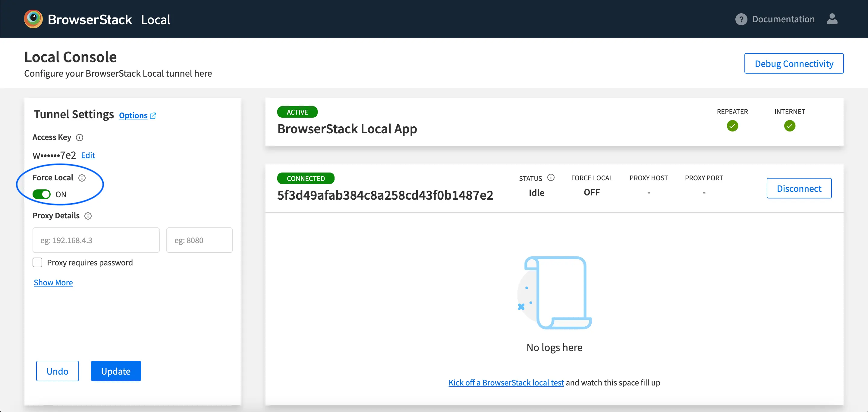Click the Documentation question mark icon
Viewport: 868px width, 412px height.
[x=741, y=19]
